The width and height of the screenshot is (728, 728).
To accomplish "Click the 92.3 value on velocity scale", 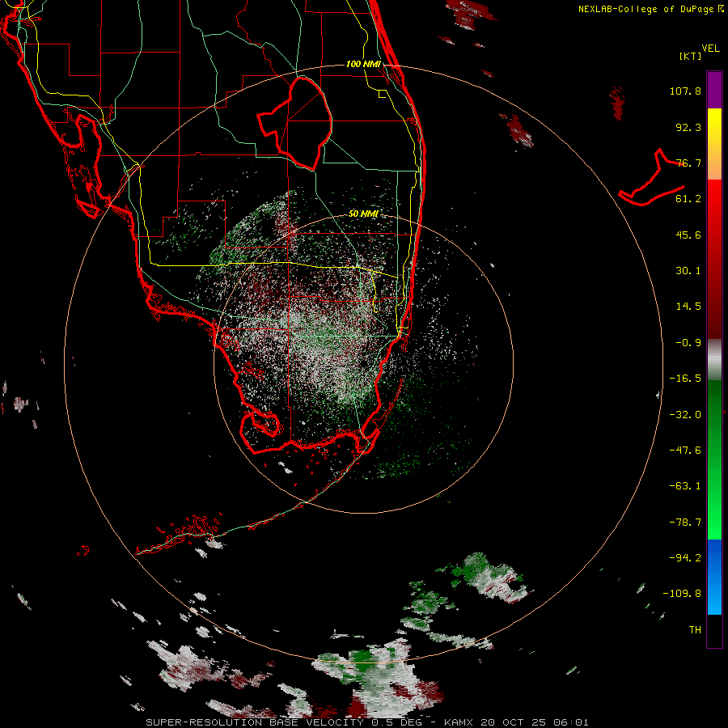I will (x=688, y=127).
